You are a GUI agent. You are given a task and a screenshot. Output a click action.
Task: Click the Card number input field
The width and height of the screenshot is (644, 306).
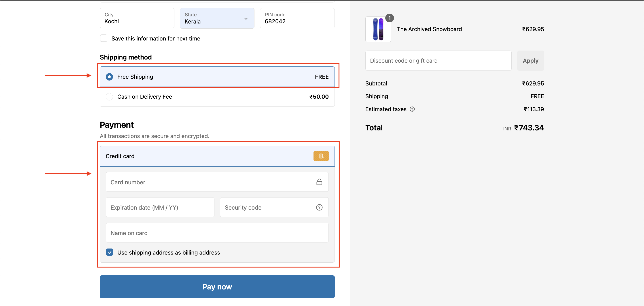point(210,182)
